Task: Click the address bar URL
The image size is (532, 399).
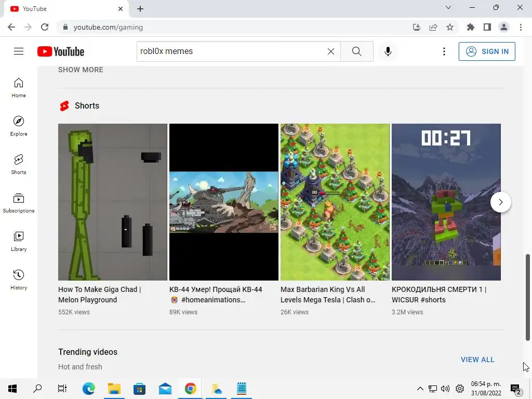Action: [x=108, y=27]
